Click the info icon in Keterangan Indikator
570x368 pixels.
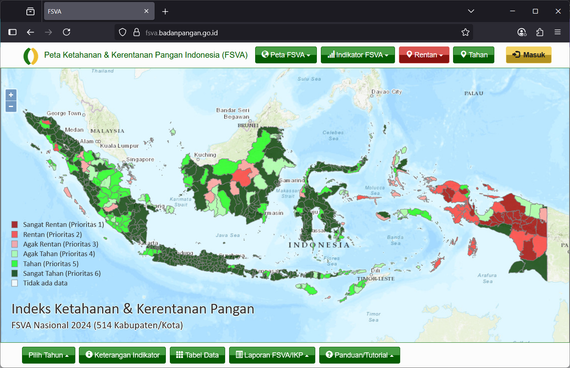point(89,355)
